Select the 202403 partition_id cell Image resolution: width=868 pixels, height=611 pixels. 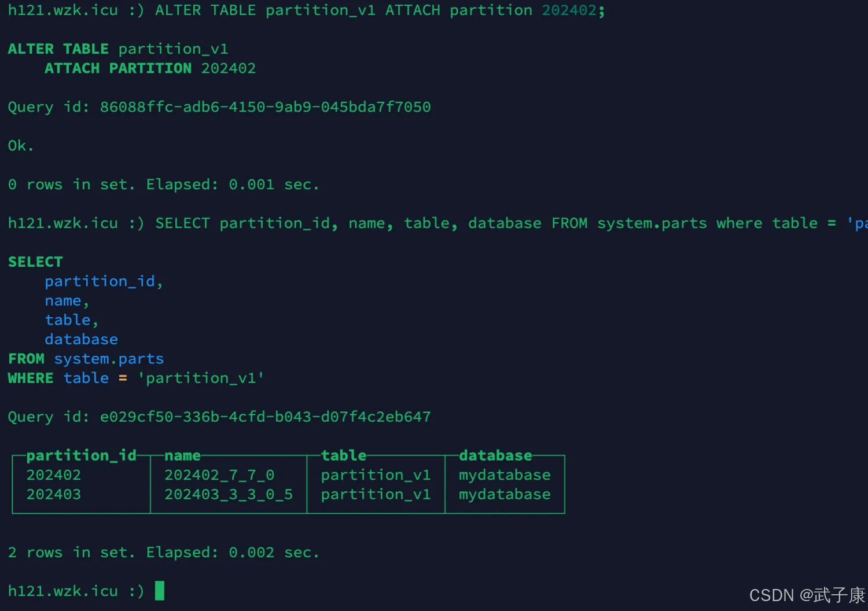[x=54, y=495]
